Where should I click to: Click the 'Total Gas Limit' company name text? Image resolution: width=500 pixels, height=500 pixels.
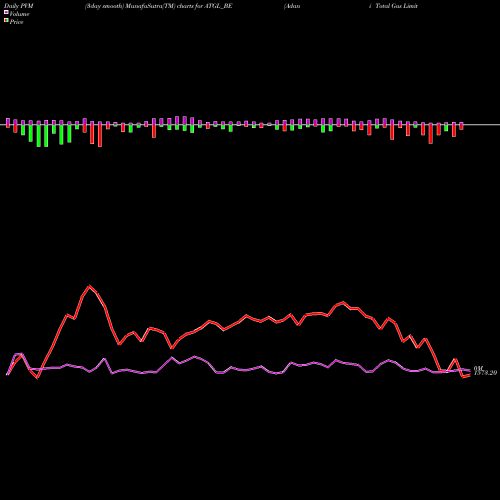pyautogui.click(x=397, y=6)
